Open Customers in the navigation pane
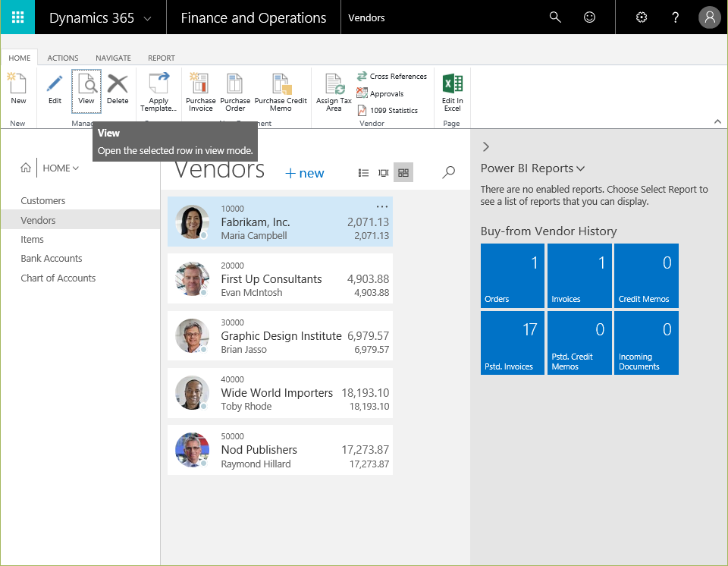 (42, 201)
